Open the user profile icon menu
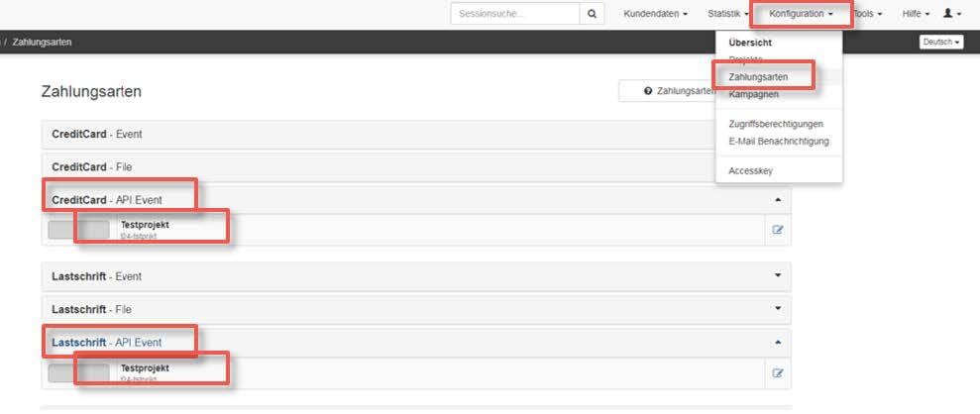980x414 pixels. [951, 14]
